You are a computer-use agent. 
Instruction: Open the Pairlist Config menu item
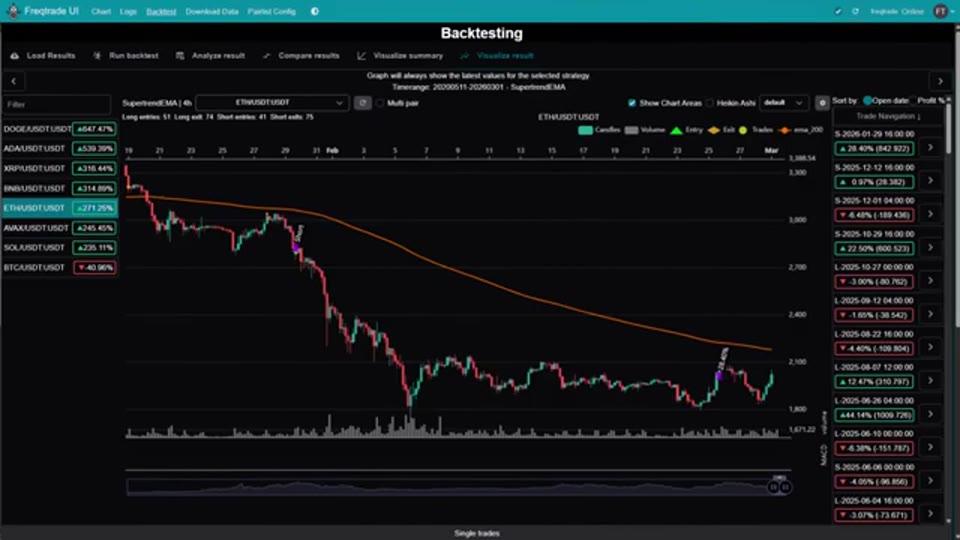[x=271, y=11]
